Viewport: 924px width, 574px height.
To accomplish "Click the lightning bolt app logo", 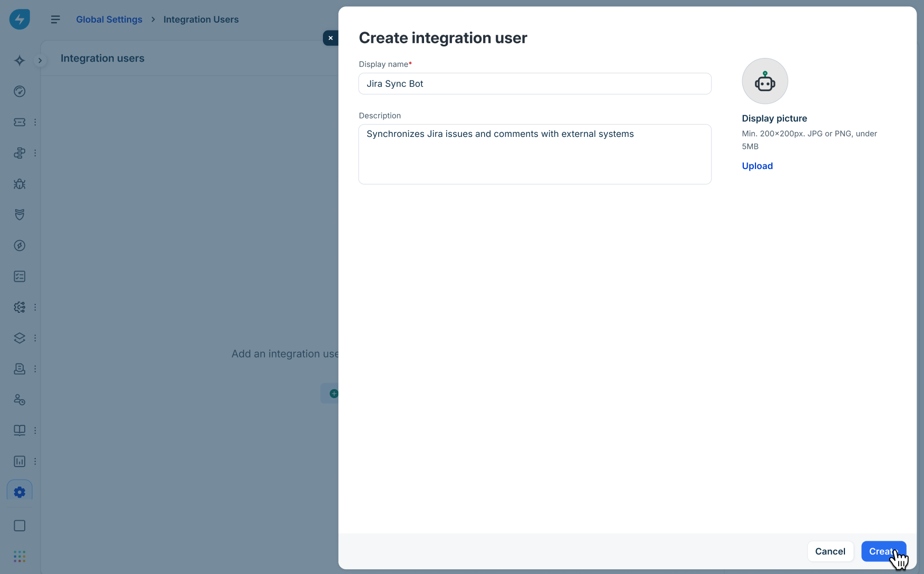I will click(x=19, y=19).
